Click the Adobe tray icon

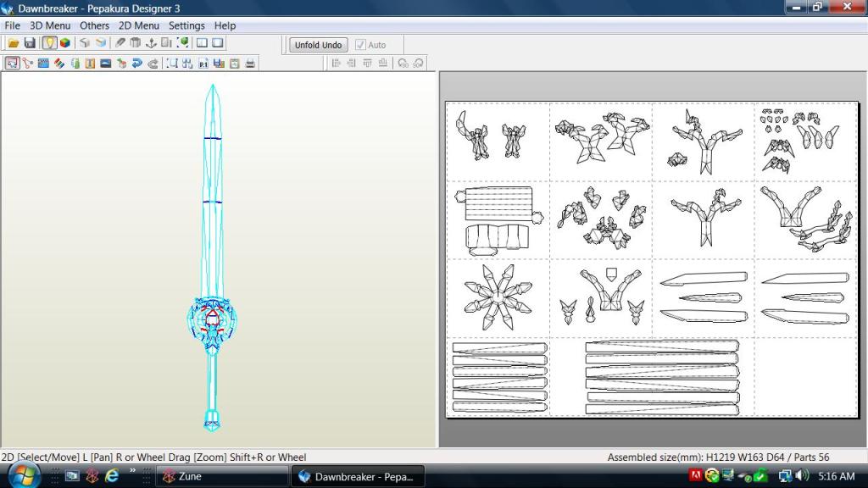click(695, 475)
